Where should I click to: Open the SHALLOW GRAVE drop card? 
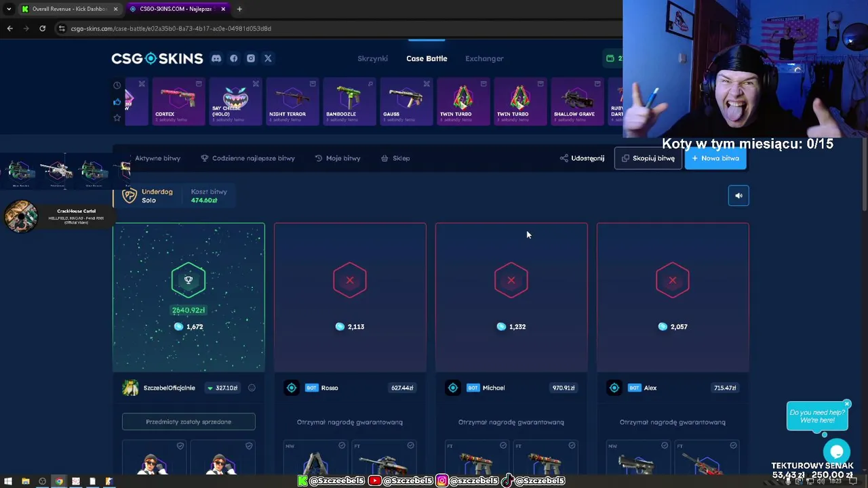[x=576, y=102]
